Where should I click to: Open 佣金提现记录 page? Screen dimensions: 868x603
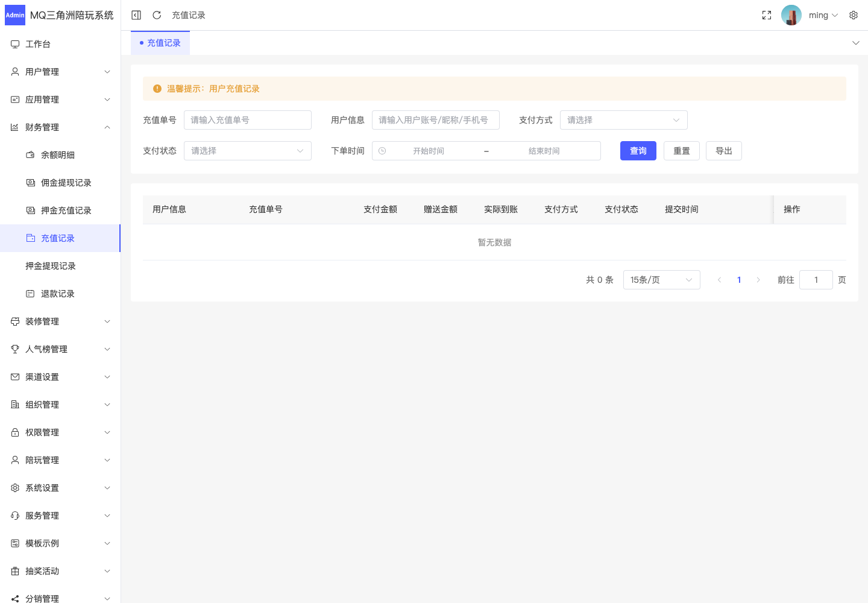coord(60,183)
